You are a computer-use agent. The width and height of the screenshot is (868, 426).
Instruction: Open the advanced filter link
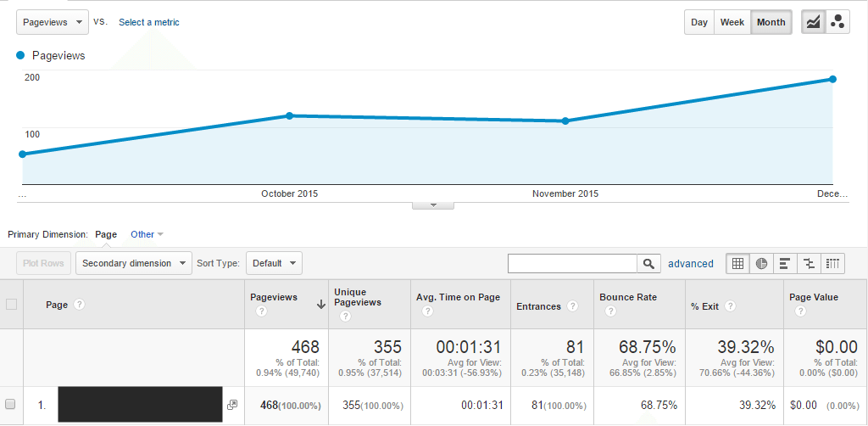[x=690, y=264]
